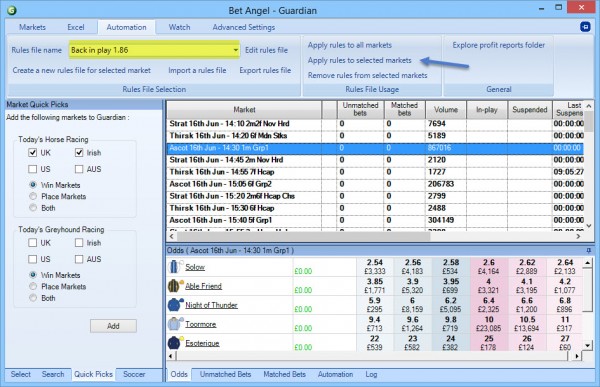Screen dimensions: 600x387
Task: Click Able Friend's striped silks icon
Action: click(174, 286)
